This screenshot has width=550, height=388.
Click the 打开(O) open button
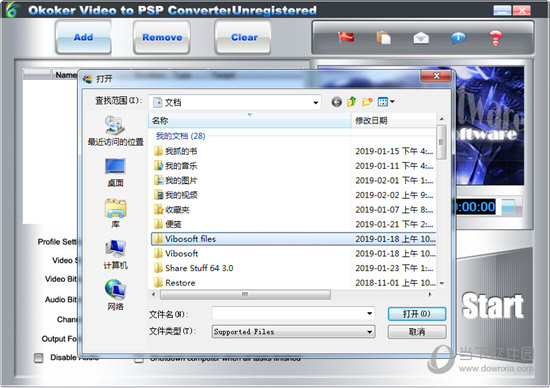[x=417, y=314]
